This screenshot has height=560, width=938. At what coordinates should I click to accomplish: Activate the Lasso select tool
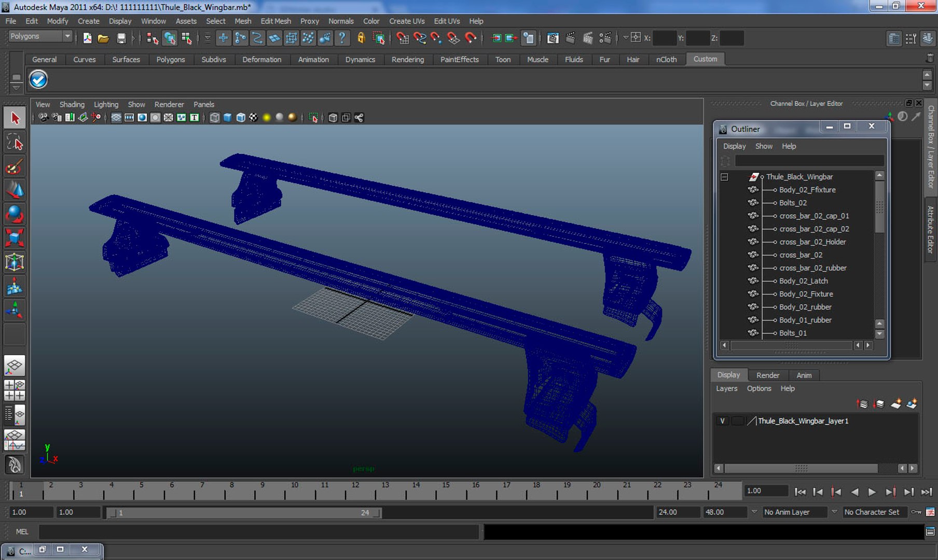(x=15, y=142)
